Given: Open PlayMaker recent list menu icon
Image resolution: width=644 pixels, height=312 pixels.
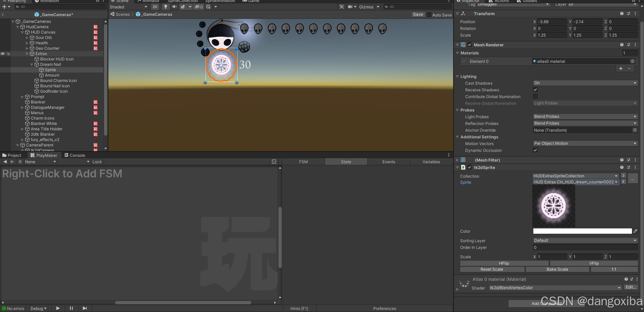Looking at the screenshot, I should point(20,162).
